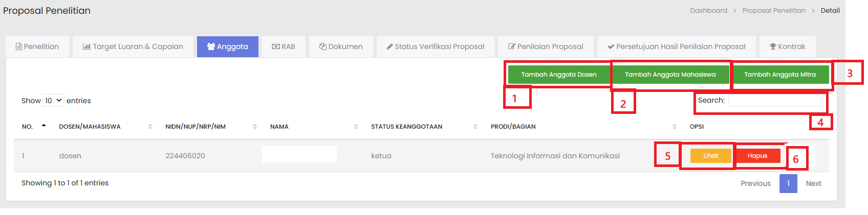Viewport: 868px width, 215px height.
Task: Open Status Verifikasi Proposal tab
Action: click(x=435, y=46)
